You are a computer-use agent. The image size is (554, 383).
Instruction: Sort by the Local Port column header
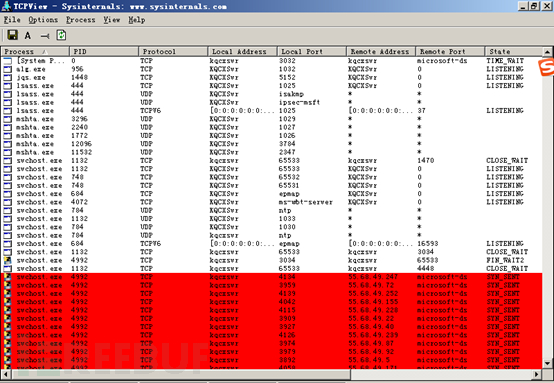coord(312,52)
